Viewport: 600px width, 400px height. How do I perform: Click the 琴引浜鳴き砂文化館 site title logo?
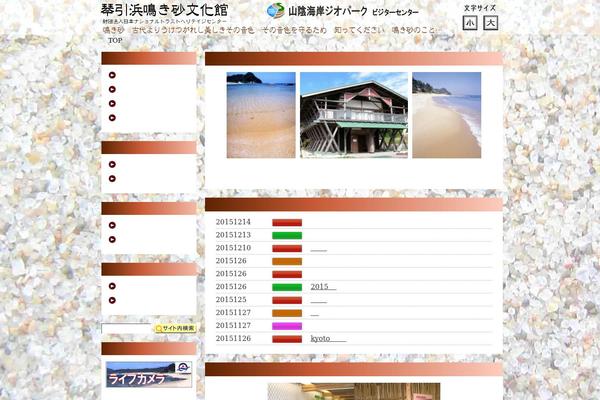pyautogui.click(x=165, y=10)
